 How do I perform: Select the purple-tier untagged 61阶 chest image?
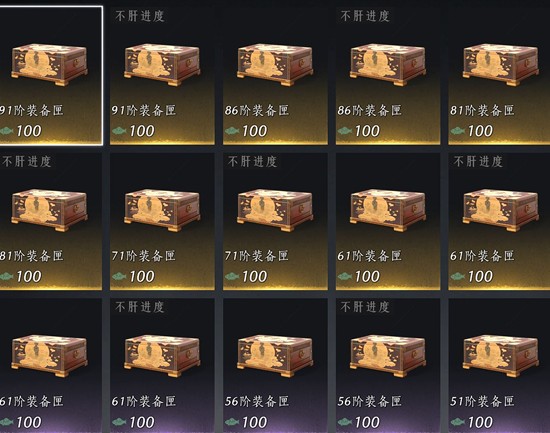pyautogui.click(x=49, y=355)
